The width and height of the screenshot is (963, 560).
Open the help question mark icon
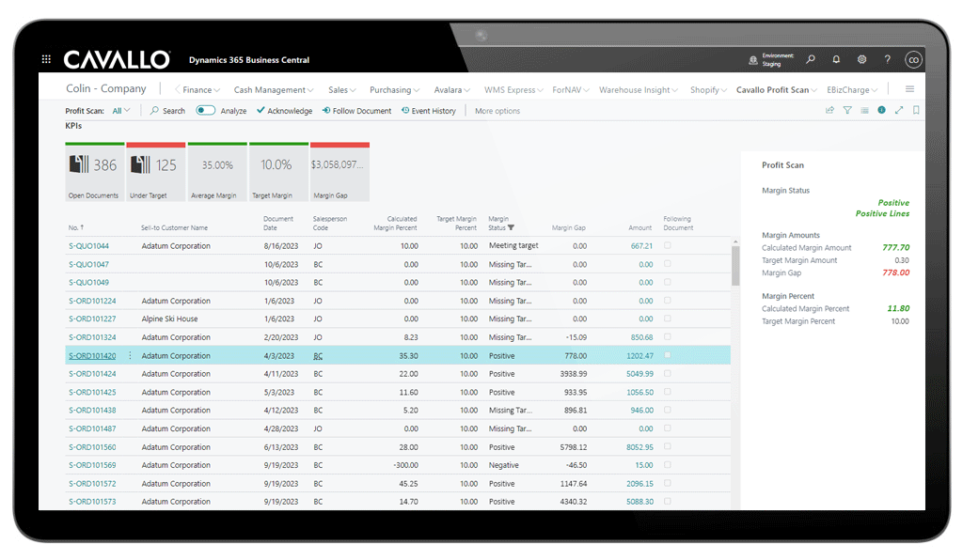[887, 59]
